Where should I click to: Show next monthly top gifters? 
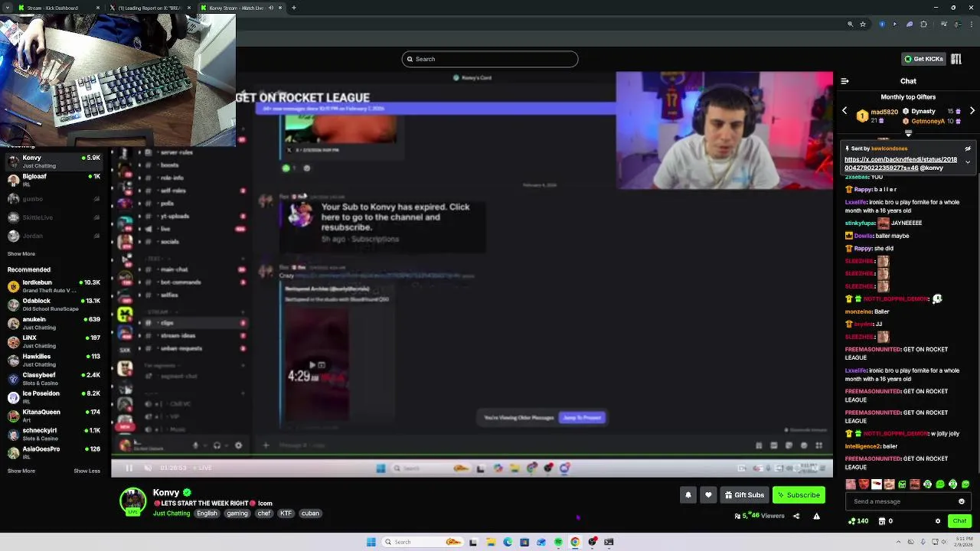coord(972,111)
